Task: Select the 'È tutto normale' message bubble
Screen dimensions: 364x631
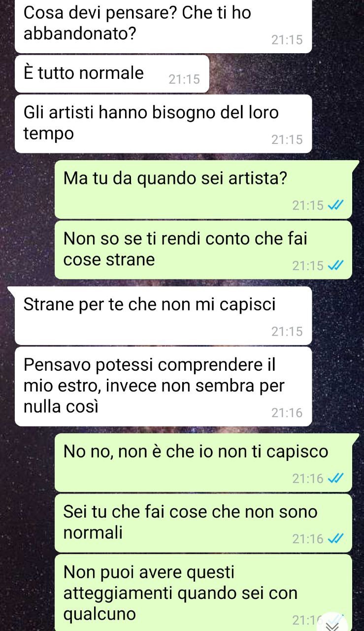Action: click(x=112, y=74)
